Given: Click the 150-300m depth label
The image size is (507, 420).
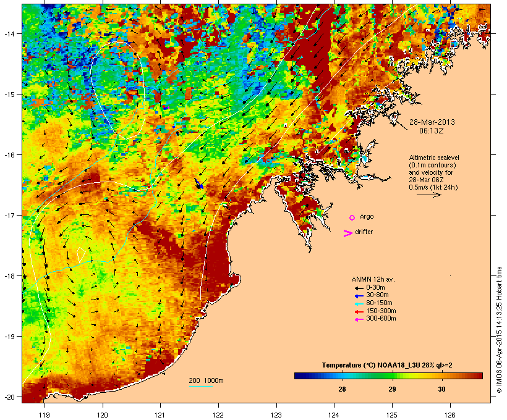Looking at the screenshot, I should pos(381,311).
